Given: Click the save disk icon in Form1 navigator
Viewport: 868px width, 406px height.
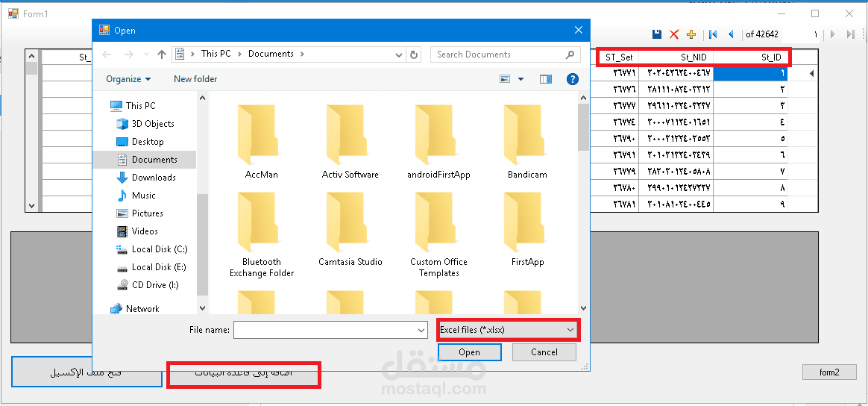Looking at the screenshot, I should (657, 34).
